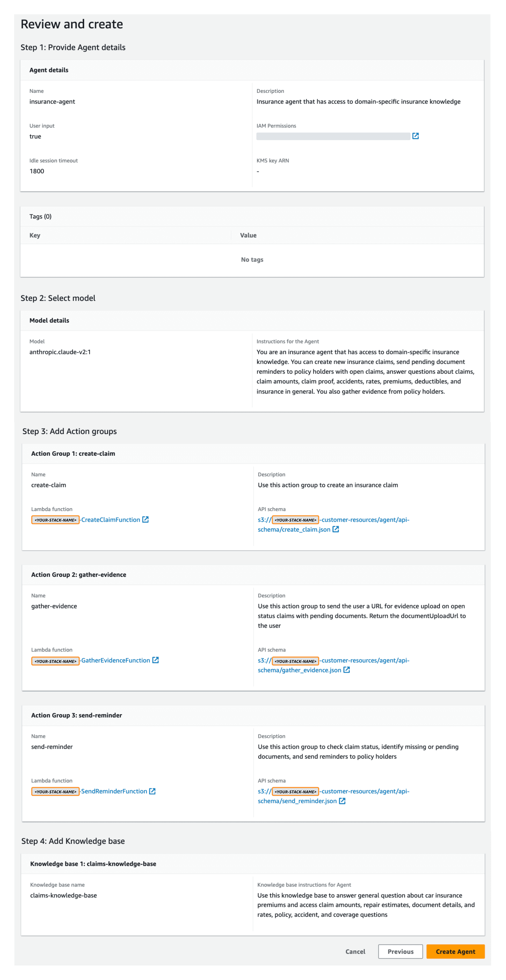Viewport: 506px width, 980px height.
Task: Click the 'Tags (0)' section title
Action: pyautogui.click(x=40, y=216)
